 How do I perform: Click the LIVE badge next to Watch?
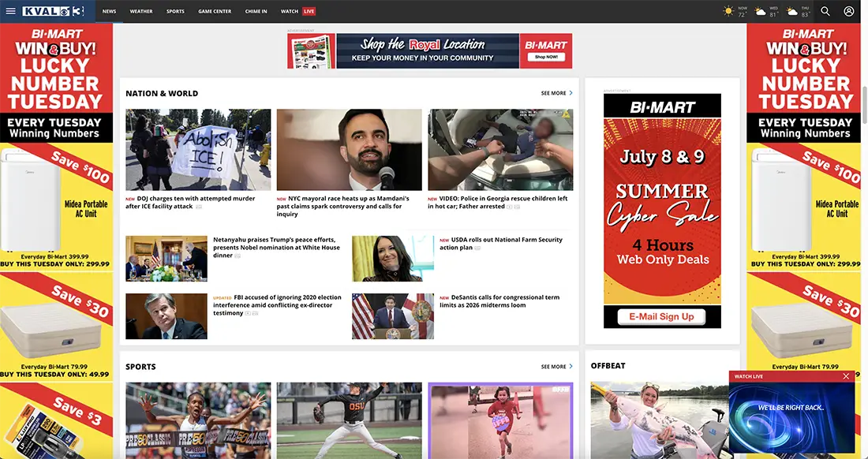[309, 11]
